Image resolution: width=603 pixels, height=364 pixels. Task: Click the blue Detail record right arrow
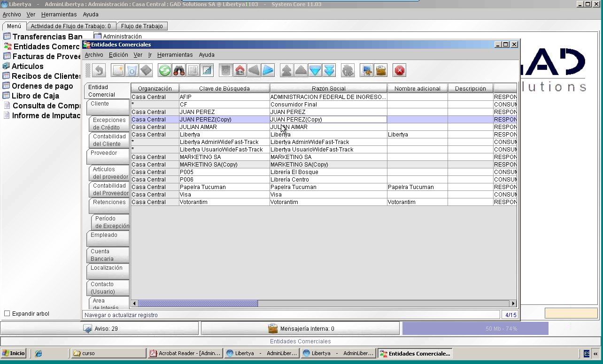click(268, 70)
